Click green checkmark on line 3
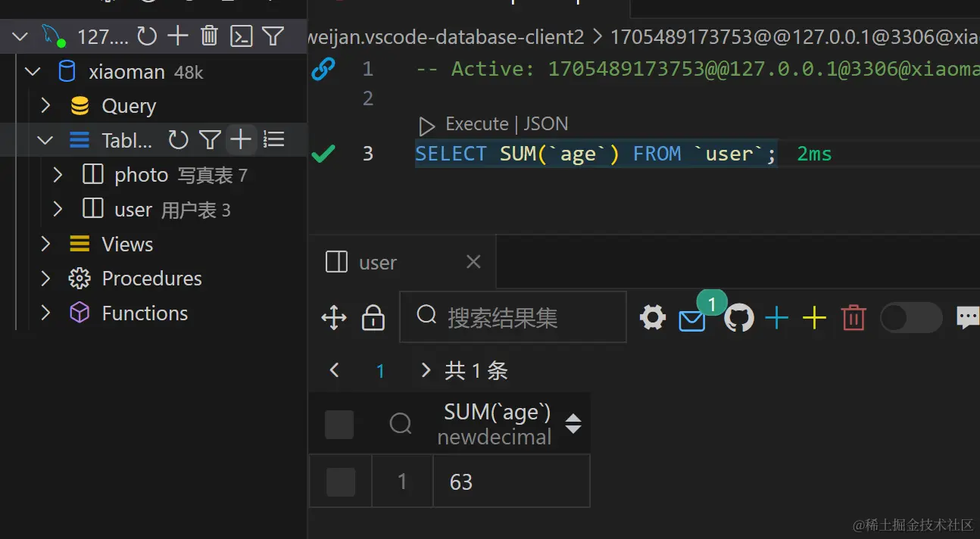Viewport: 980px width, 539px height. (323, 154)
